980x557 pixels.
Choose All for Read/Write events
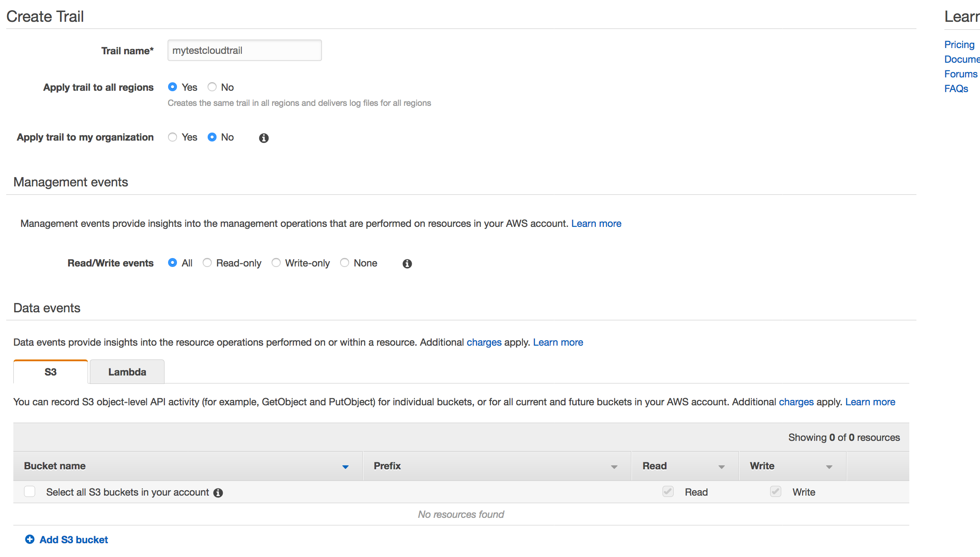pos(173,262)
